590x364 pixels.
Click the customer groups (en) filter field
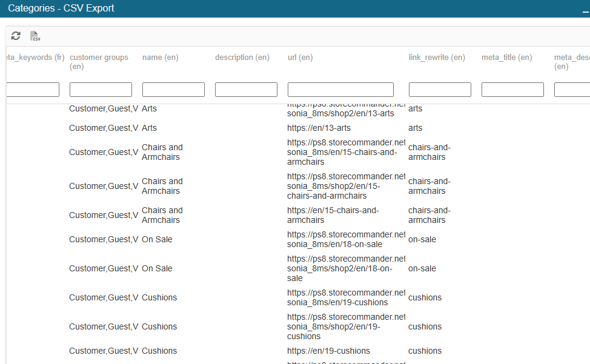[x=101, y=90]
